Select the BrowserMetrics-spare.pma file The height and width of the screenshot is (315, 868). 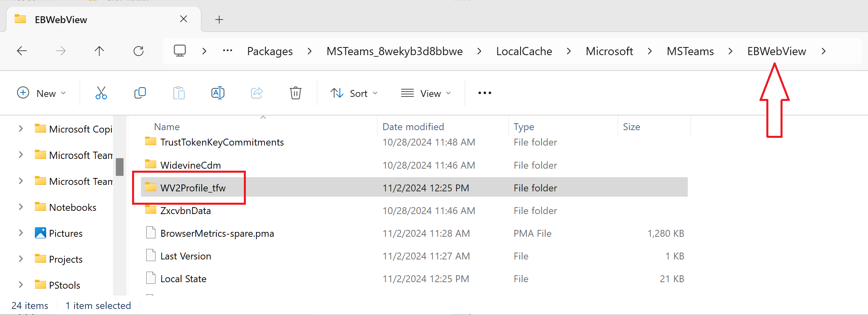click(x=217, y=234)
